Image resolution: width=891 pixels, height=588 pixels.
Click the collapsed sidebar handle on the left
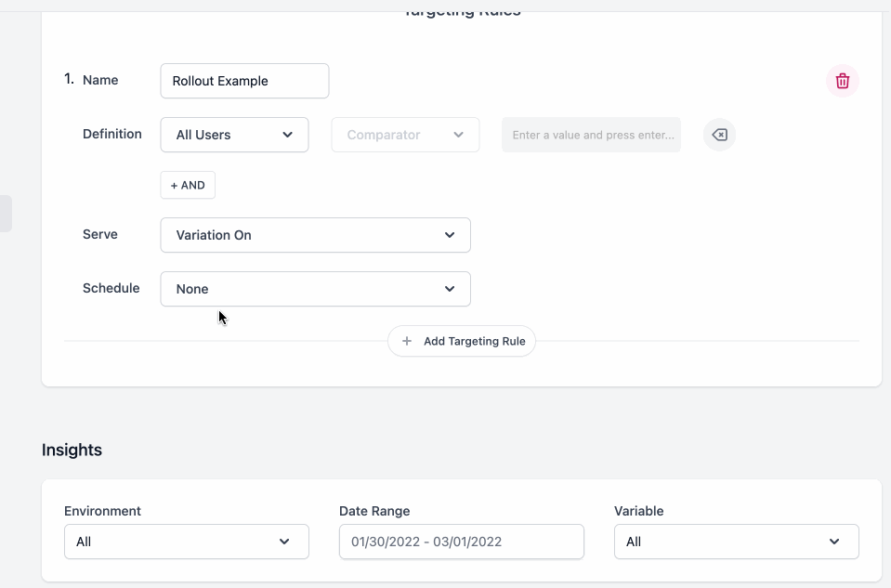coord(7,213)
